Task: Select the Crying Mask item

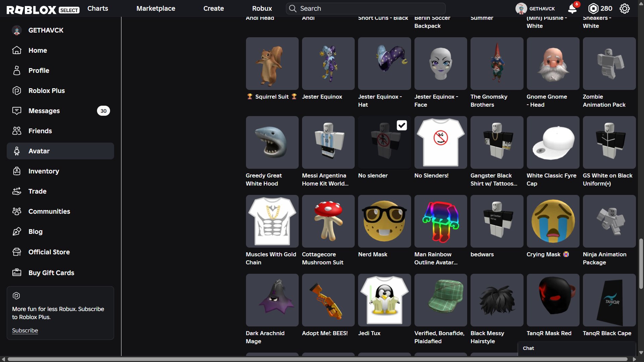Action: [553, 221]
